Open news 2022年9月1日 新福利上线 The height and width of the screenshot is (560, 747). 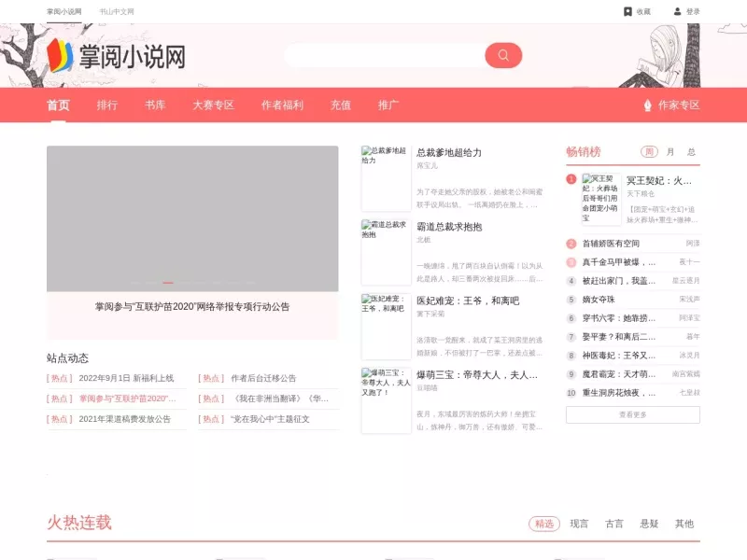[126, 378]
